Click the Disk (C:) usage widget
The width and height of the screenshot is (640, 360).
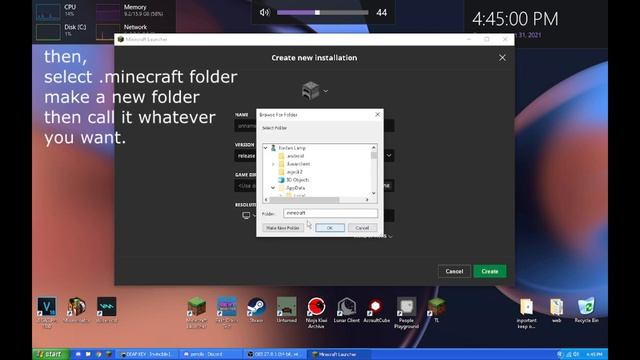pos(48,32)
